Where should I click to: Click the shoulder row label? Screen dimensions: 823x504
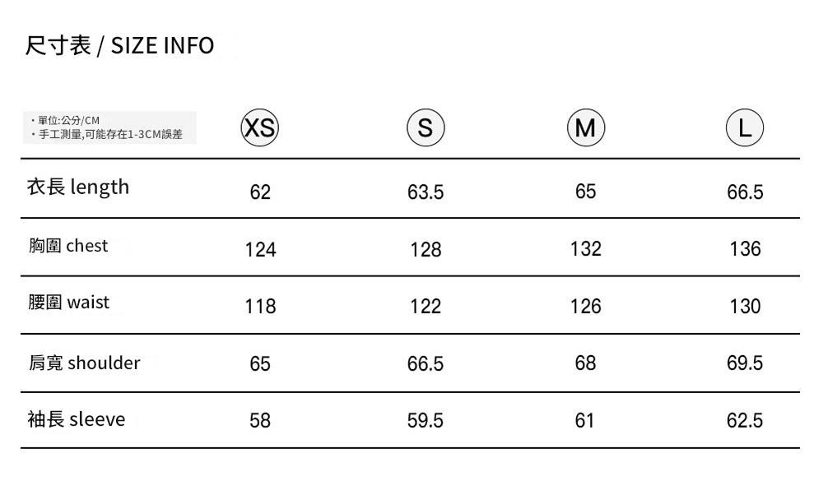click(84, 363)
